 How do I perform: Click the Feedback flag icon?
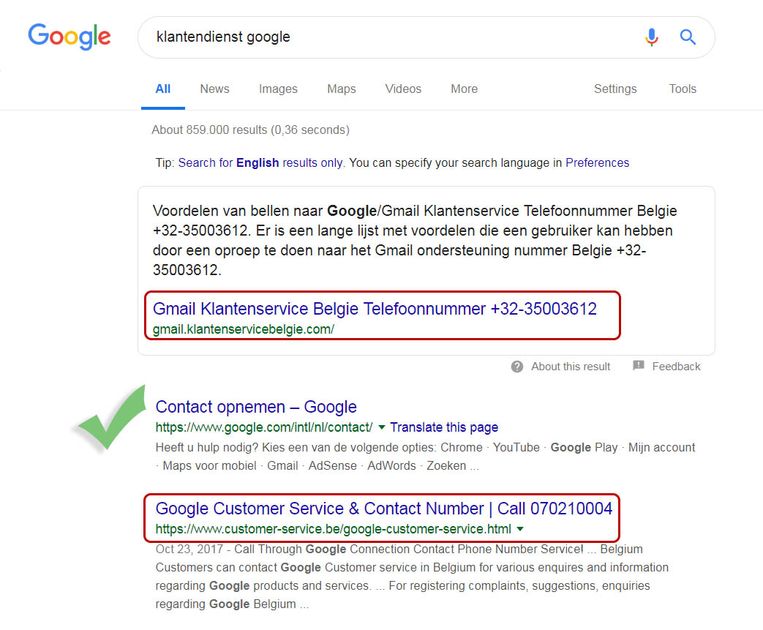pyautogui.click(x=639, y=366)
